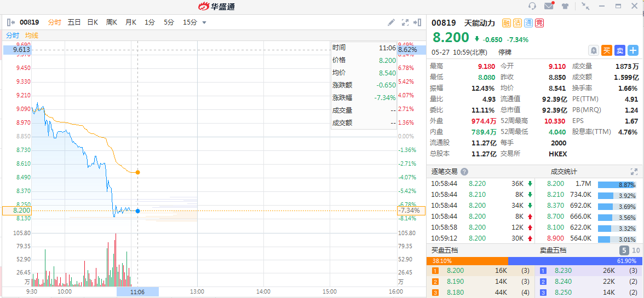Click the 11:06 time marker on axis
Image resolution: width=644 pixels, height=298 pixels.
pos(137,292)
